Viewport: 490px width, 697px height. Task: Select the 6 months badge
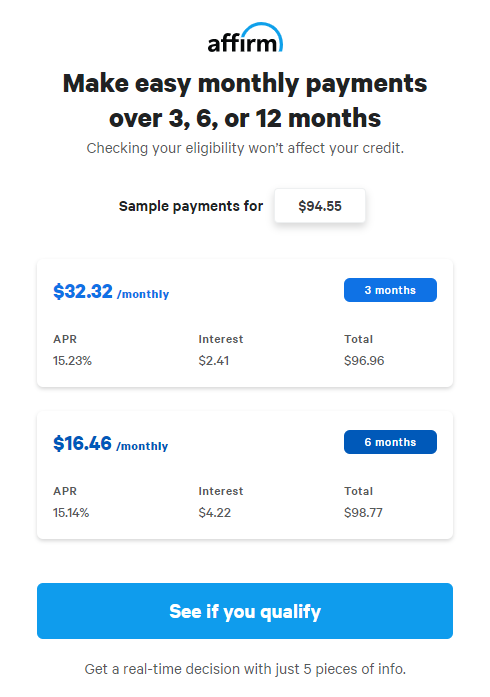tap(390, 442)
